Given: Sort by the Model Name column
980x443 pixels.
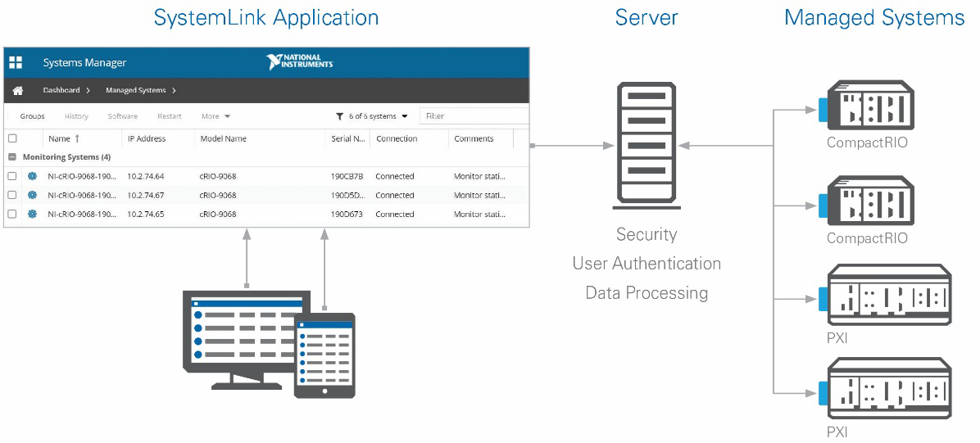Looking at the screenshot, I should pos(223,138).
